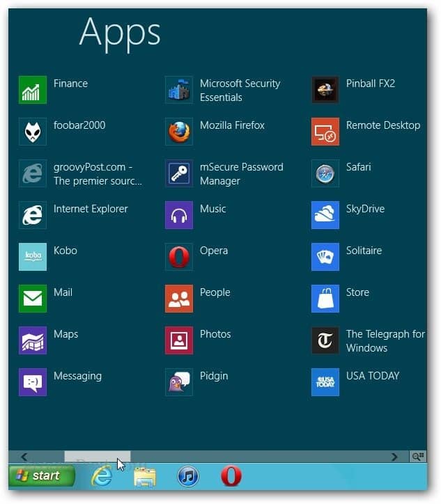Click the Store text label

357,292
